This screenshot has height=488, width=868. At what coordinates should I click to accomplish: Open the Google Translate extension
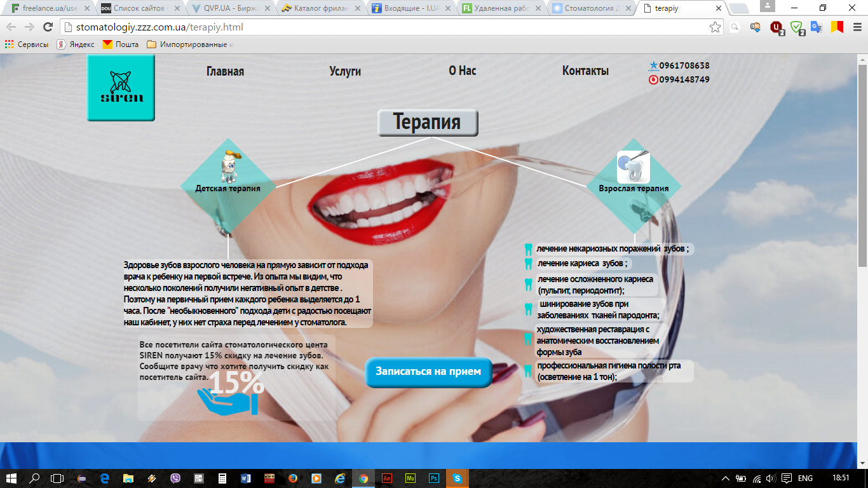[x=817, y=27]
